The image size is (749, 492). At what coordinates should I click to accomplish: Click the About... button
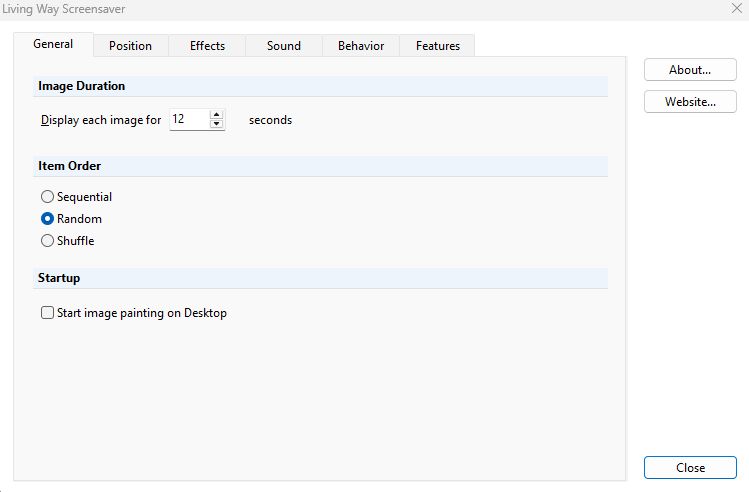pos(690,70)
